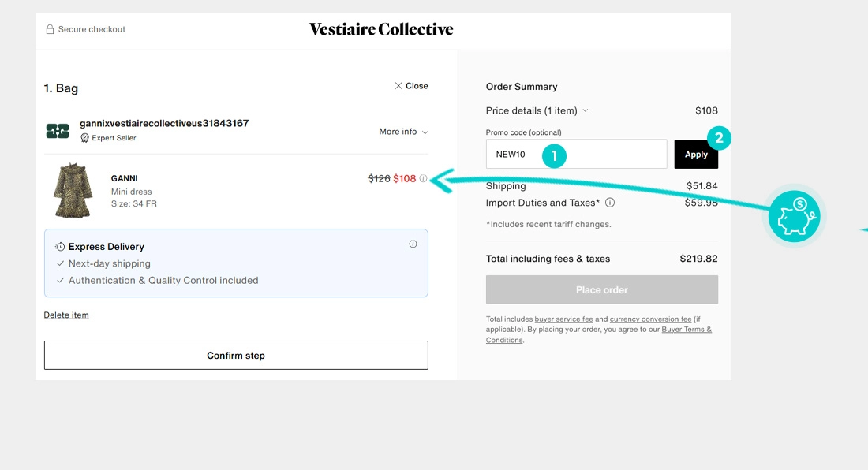Expand the seller's More info section

tap(403, 132)
